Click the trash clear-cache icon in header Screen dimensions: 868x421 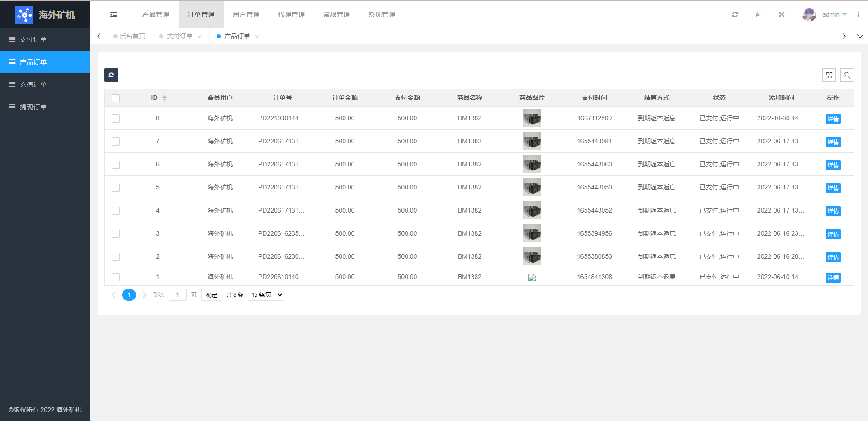coord(758,15)
